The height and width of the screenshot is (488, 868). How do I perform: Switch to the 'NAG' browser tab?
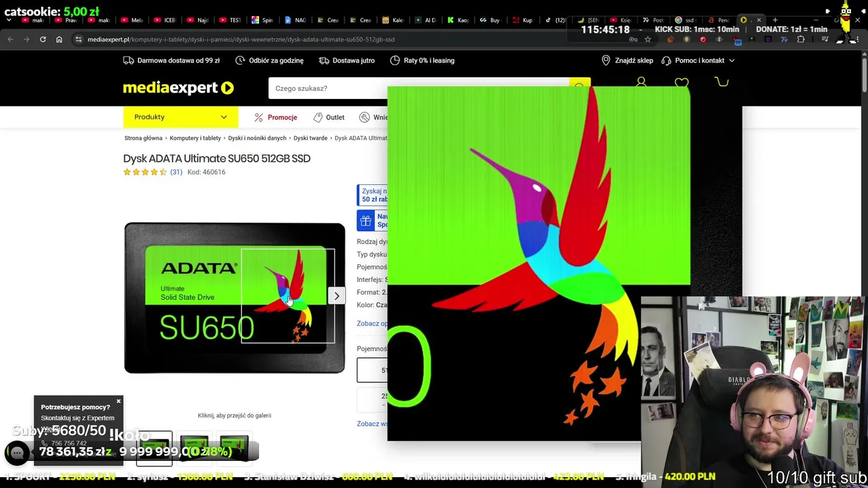point(295,20)
